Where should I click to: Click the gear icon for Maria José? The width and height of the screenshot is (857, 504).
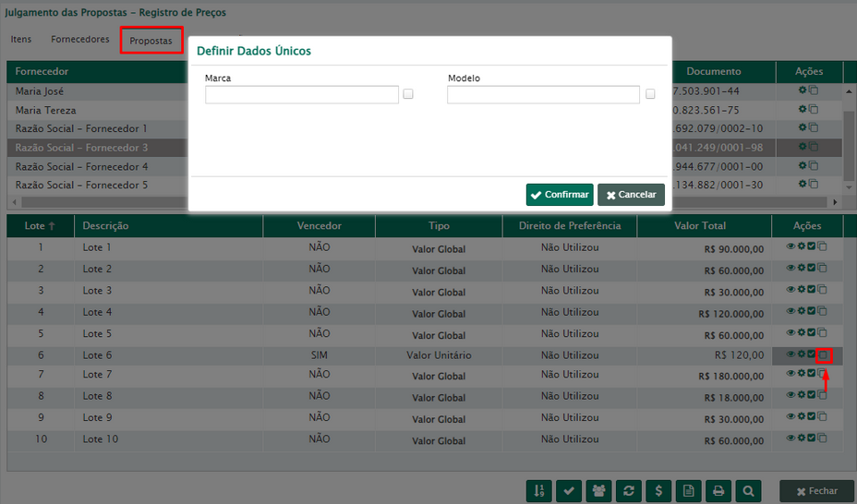coord(803,90)
